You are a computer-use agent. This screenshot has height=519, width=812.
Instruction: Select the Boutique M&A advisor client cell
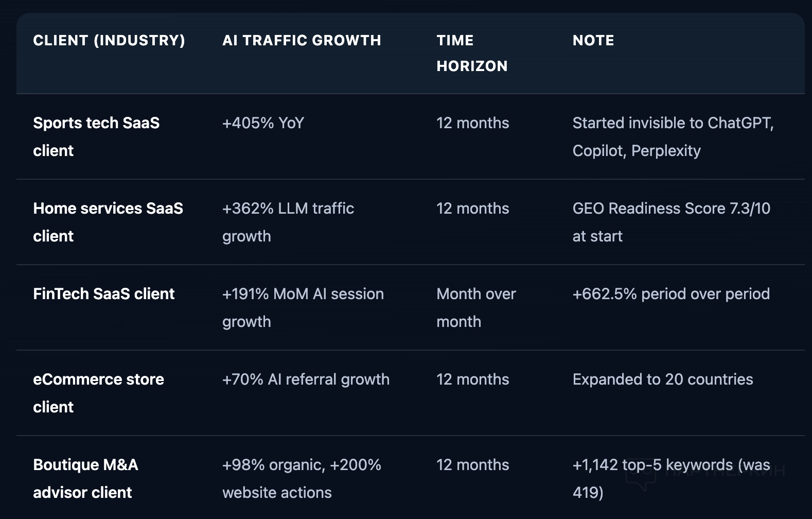(85, 478)
